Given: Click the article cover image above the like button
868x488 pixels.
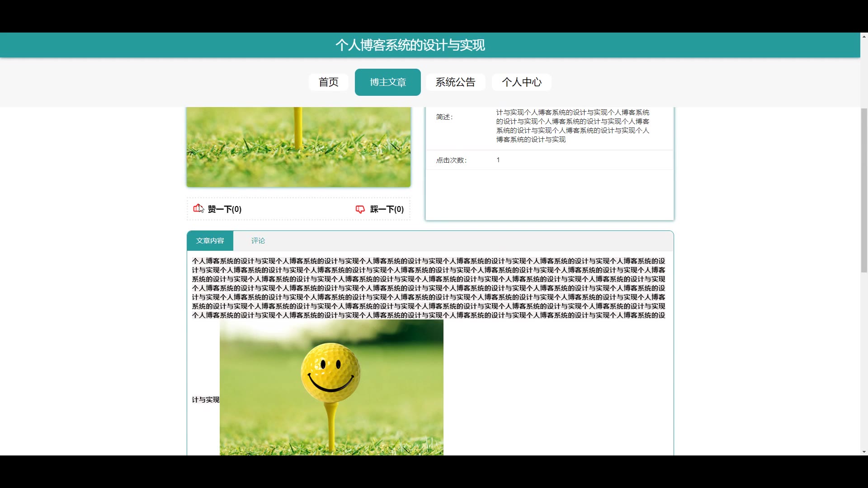Looking at the screenshot, I should 298,147.
